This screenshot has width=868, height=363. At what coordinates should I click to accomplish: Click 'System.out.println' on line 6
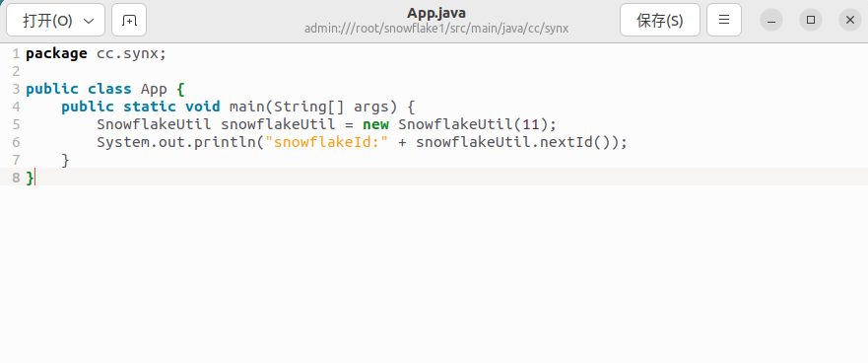point(176,142)
